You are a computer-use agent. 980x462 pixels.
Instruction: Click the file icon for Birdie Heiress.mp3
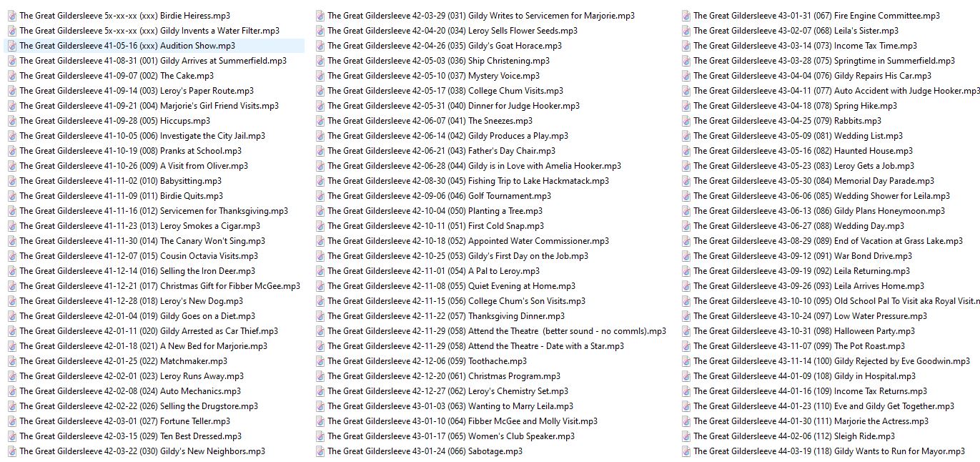click(12, 16)
